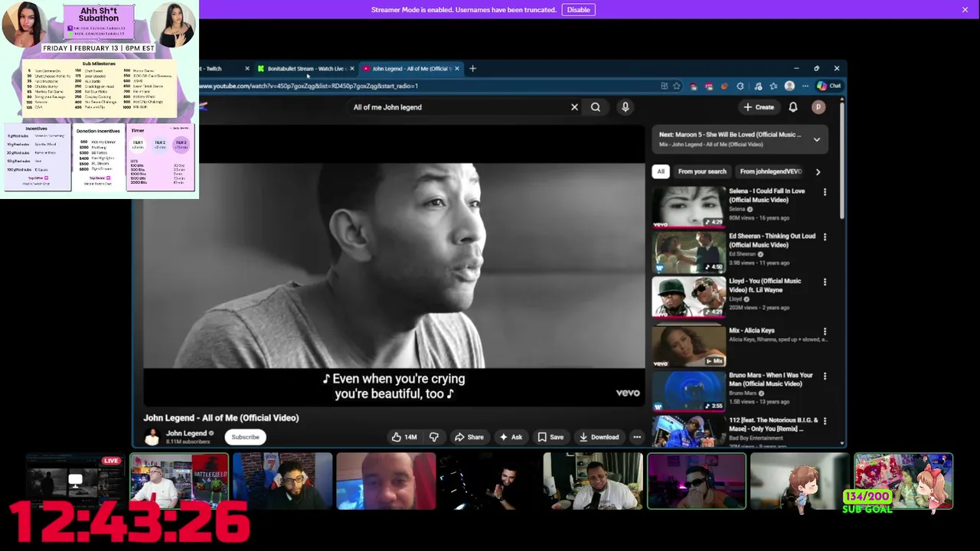This screenshot has width=980, height=551.
Task: Open John Legend channel avatar
Action: pyautogui.click(x=152, y=437)
